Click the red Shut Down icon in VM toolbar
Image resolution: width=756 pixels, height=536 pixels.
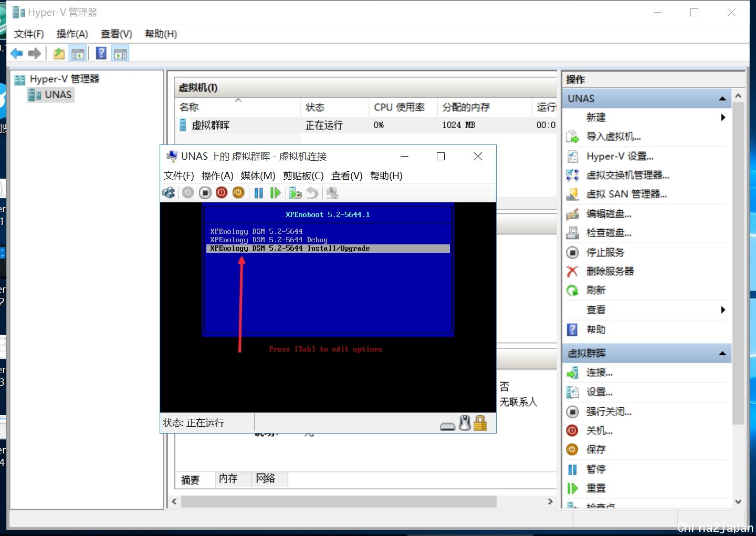[222, 193]
